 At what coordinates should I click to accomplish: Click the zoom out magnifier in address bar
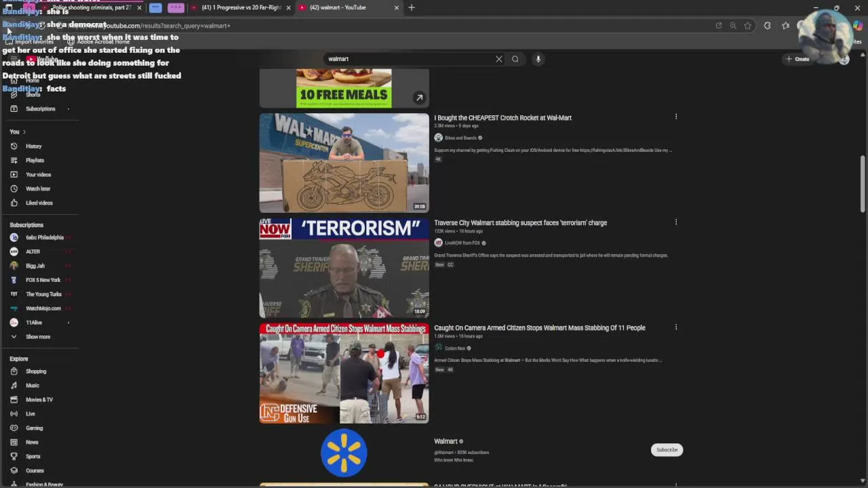(733, 26)
